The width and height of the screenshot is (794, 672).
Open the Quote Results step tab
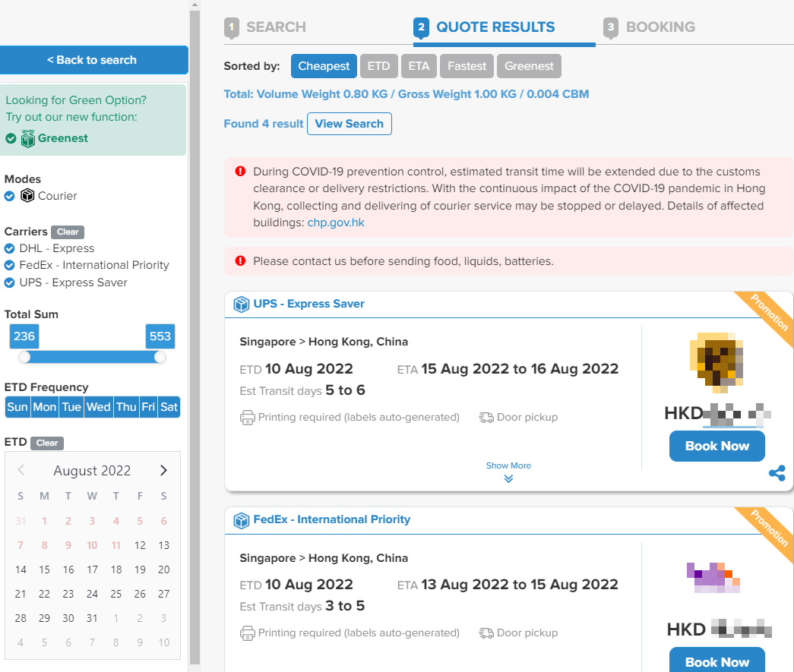484,27
